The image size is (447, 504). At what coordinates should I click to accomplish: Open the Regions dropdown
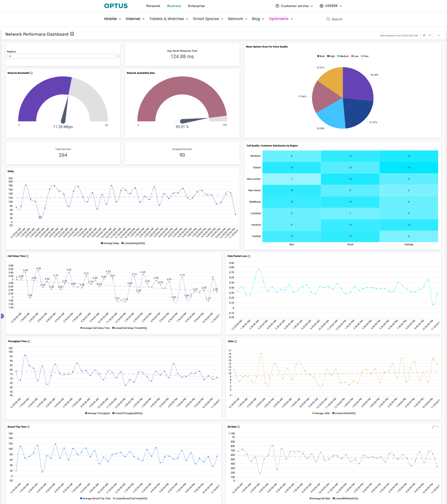tap(63, 56)
